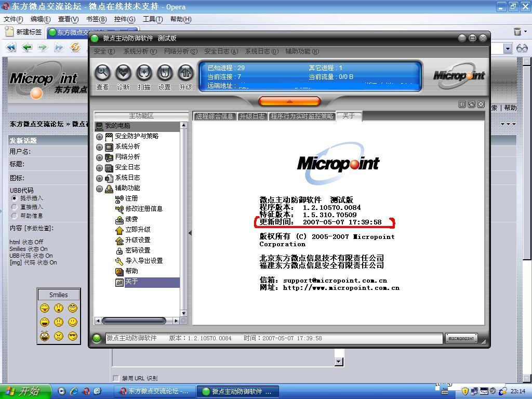This screenshot has width=532, height=399.
Task: Switch to the 进程综合信息 tab
Action: pyautogui.click(x=215, y=116)
